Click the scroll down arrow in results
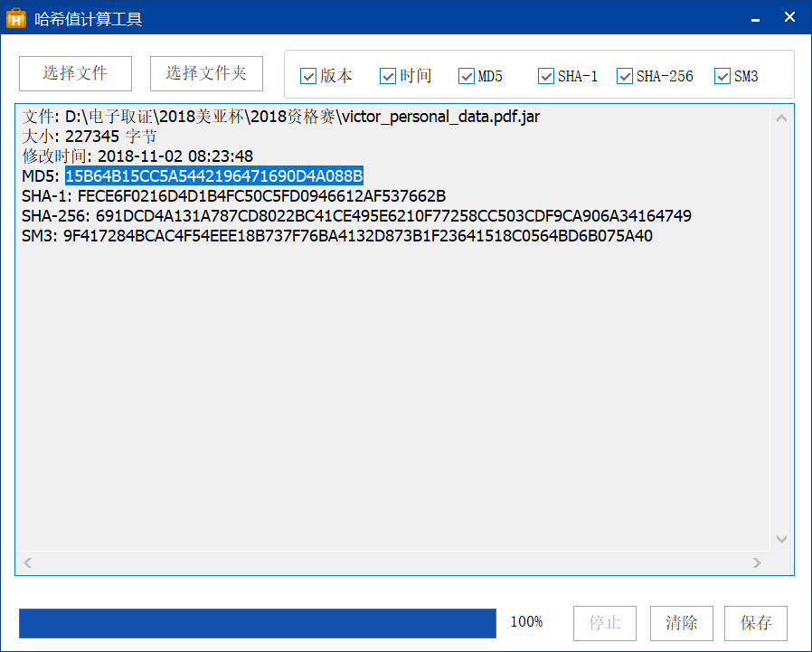Viewport: 812px width, 652px height. coord(782,539)
